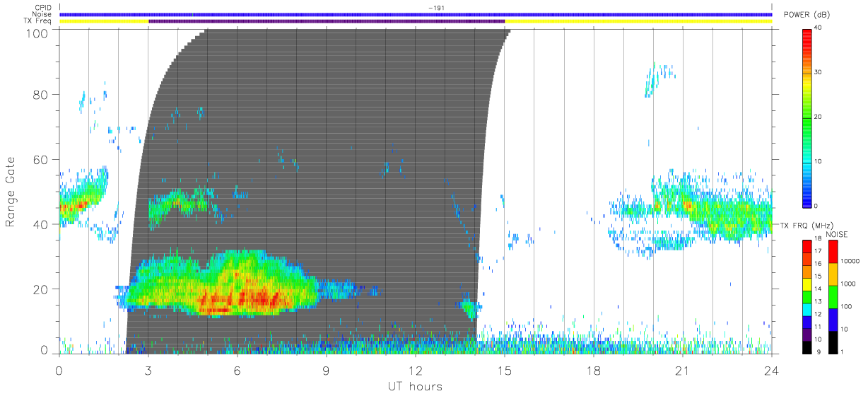Click the 60 tick on Range Gate axis

[x=41, y=159]
